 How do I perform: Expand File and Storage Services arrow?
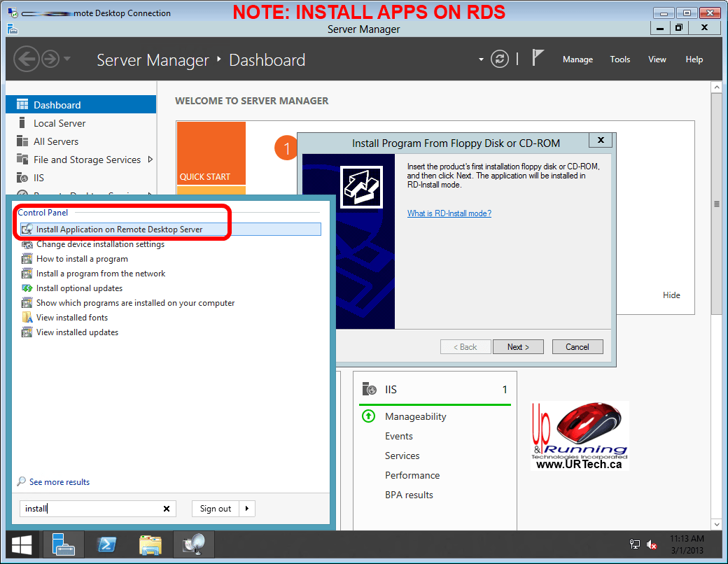click(150, 160)
